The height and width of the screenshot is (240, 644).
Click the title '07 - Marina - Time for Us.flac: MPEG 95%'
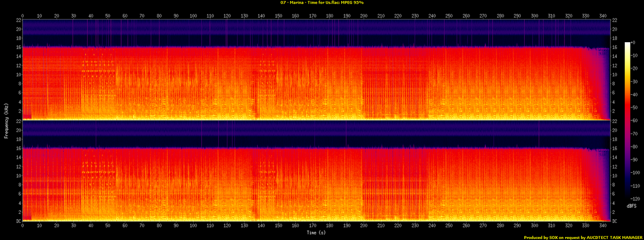click(x=322, y=3)
